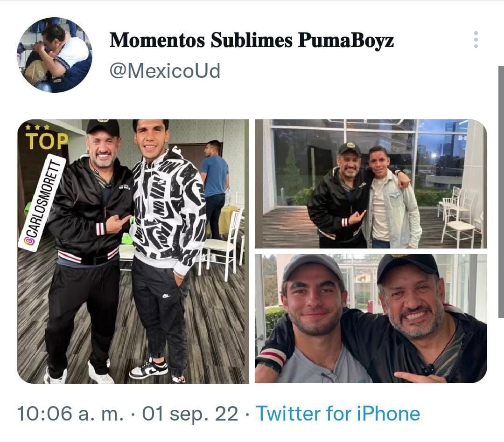This screenshot has height=442, width=504.
Task: Click the gray cap in the bottom-right photo
Action: click(312, 266)
